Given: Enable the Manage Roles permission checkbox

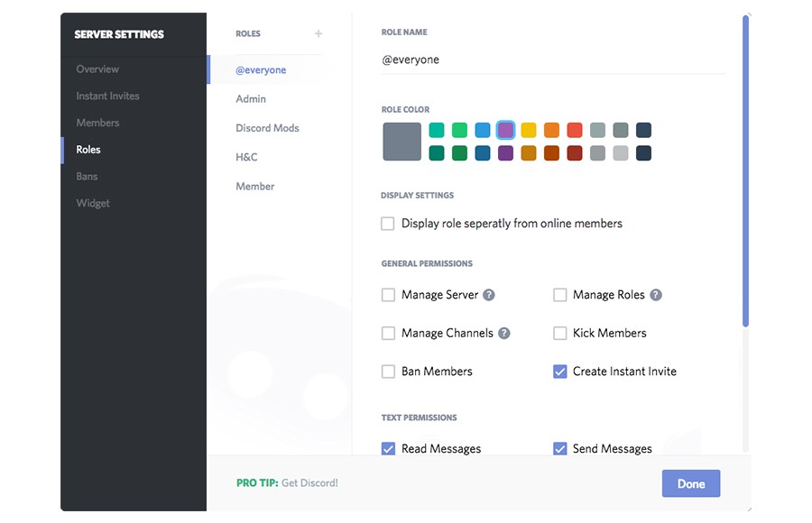Looking at the screenshot, I should click(559, 295).
